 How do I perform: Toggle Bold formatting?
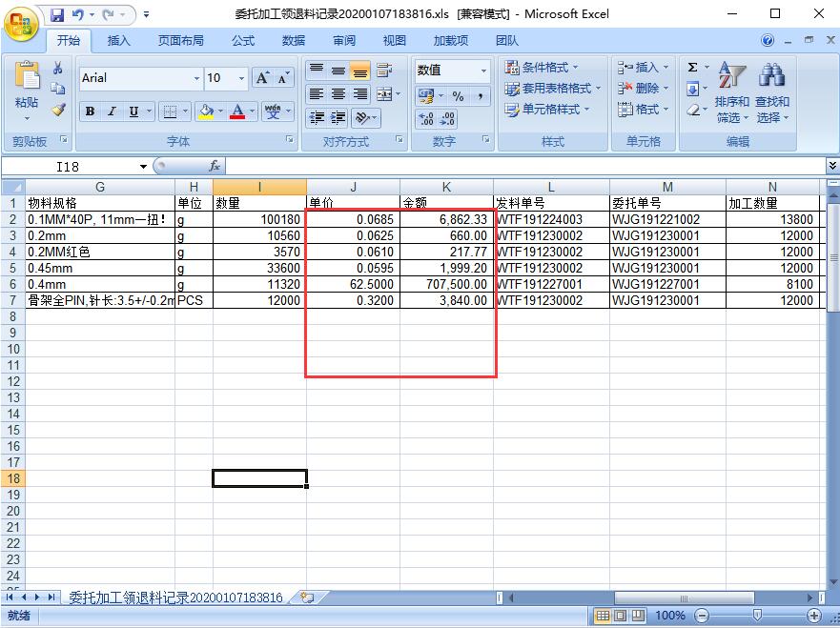coord(90,111)
